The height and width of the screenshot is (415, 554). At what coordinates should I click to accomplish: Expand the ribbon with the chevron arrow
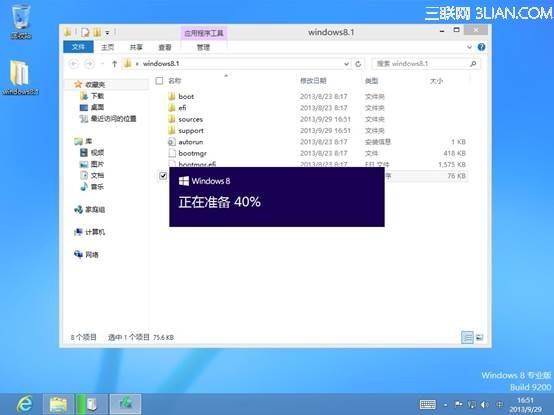[470, 47]
